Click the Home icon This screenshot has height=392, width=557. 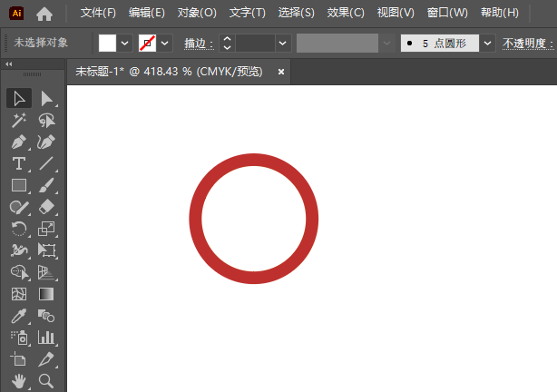pyautogui.click(x=44, y=14)
